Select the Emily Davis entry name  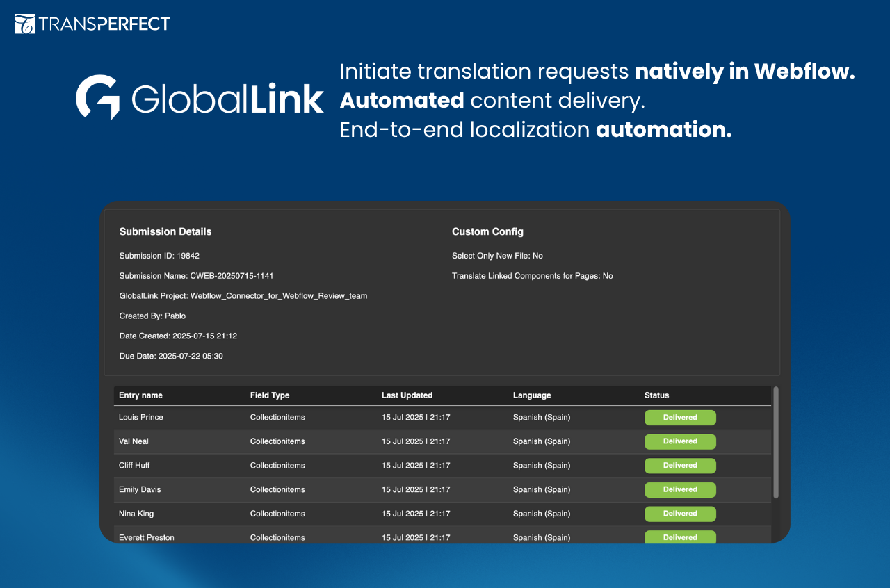tap(140, 489)
